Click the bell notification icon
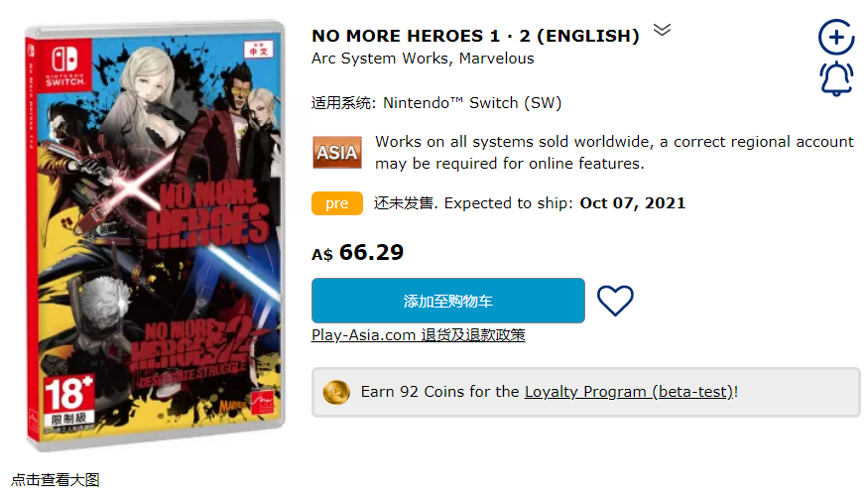The image size is (868, 501). pos(836,78)
